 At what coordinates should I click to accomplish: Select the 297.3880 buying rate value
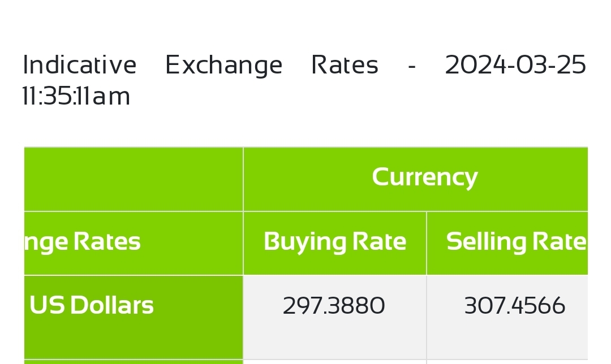tap(334, 306)
